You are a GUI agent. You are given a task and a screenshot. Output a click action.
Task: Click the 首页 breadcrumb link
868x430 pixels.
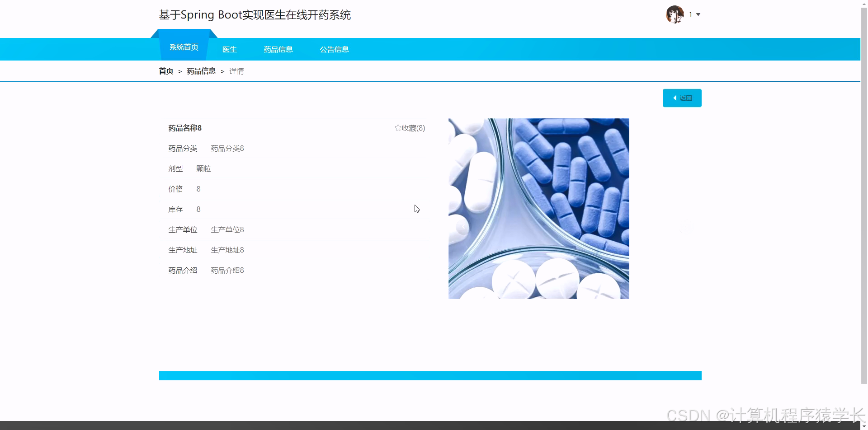pos(165,71)
